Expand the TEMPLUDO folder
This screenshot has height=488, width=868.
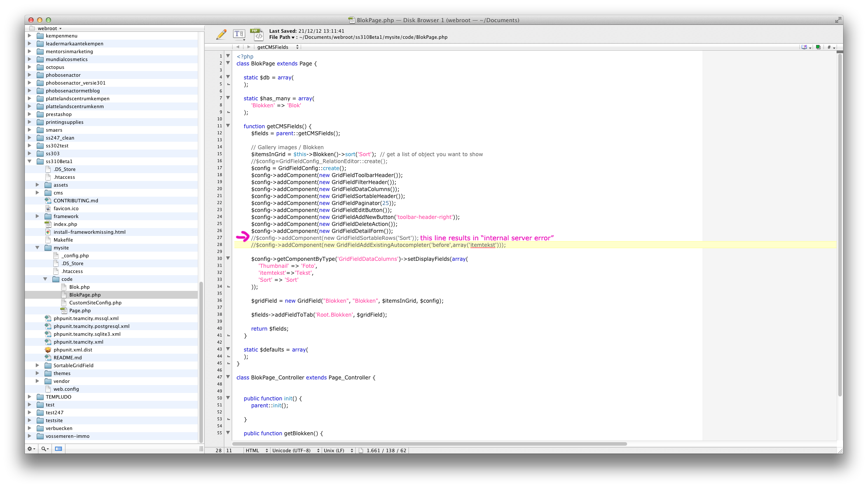click(x=30, y=397)
